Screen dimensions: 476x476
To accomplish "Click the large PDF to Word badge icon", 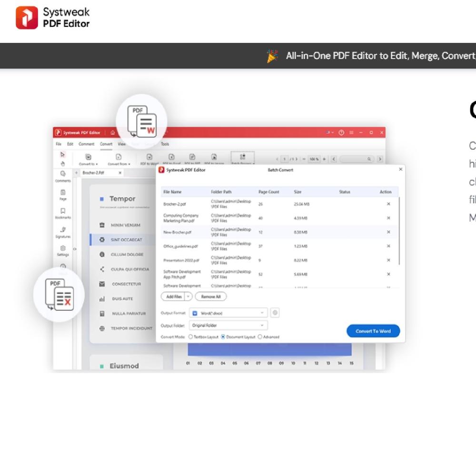I will 142,121.
